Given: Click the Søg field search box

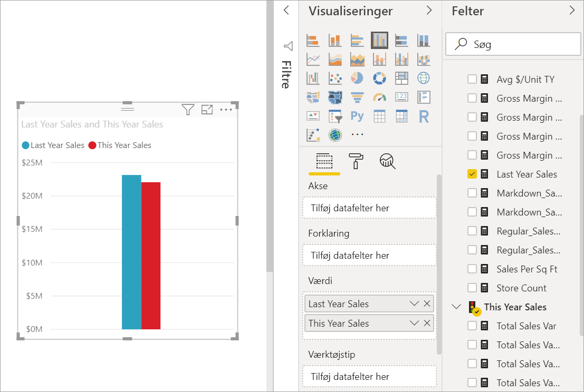Looking at the screenshot, I should pyautogui.click(x=513, y=44).
